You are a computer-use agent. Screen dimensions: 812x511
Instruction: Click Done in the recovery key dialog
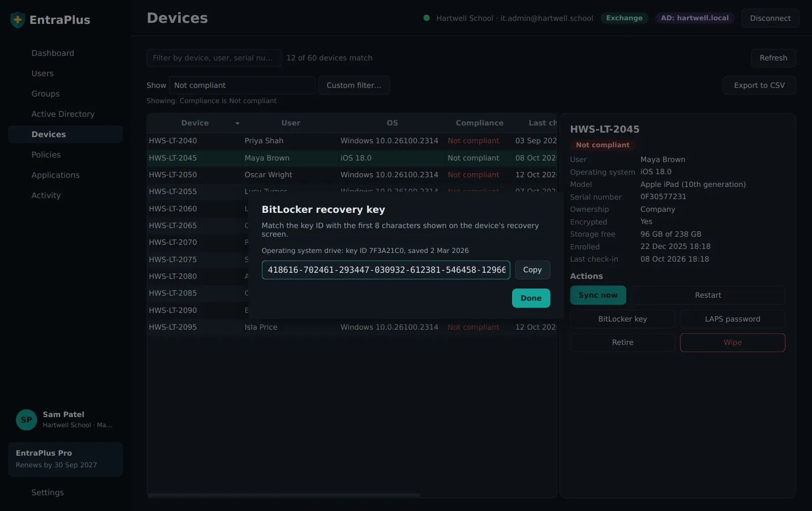531,298
